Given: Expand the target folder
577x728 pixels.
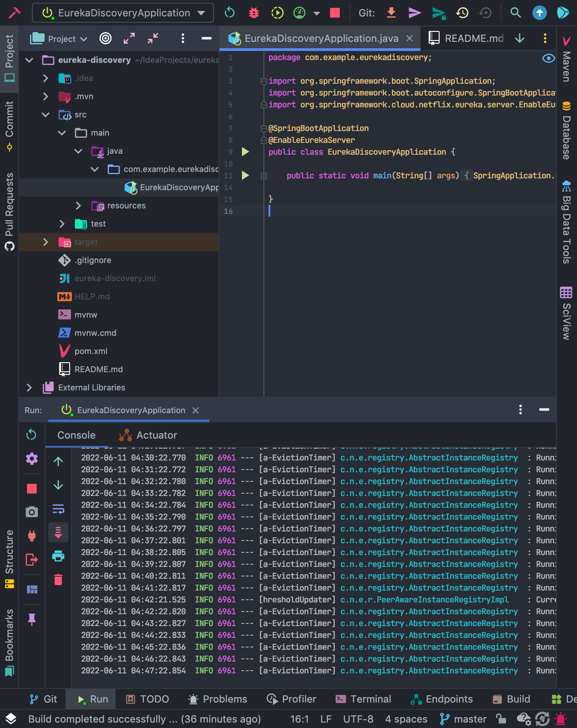Looking at the screenshot, I should point(46,242).
